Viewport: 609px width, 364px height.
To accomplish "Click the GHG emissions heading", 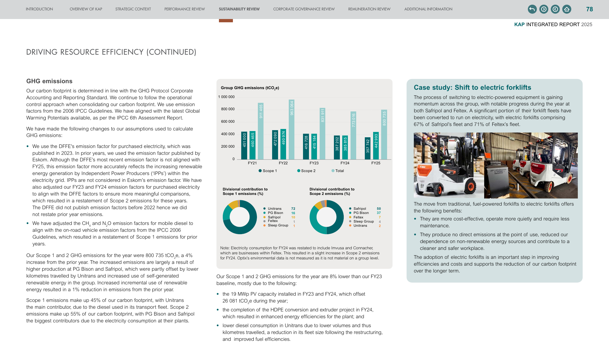I will coord(49,81).
